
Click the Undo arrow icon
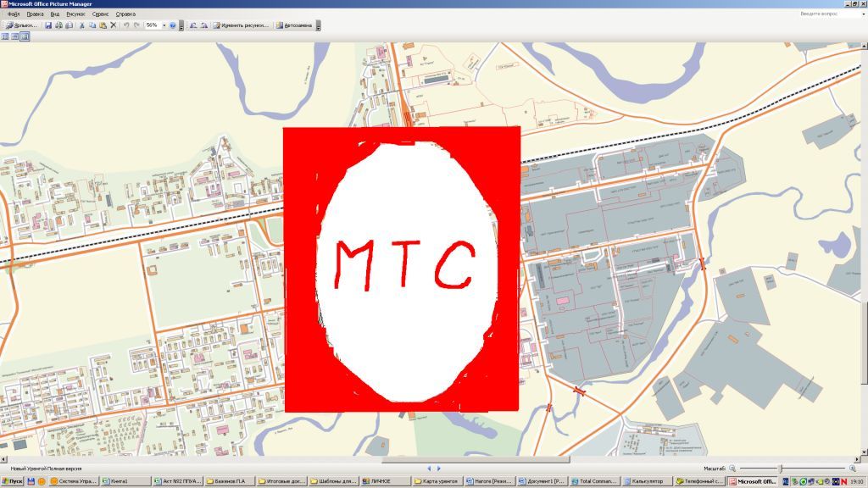click(x=126, y=25)
